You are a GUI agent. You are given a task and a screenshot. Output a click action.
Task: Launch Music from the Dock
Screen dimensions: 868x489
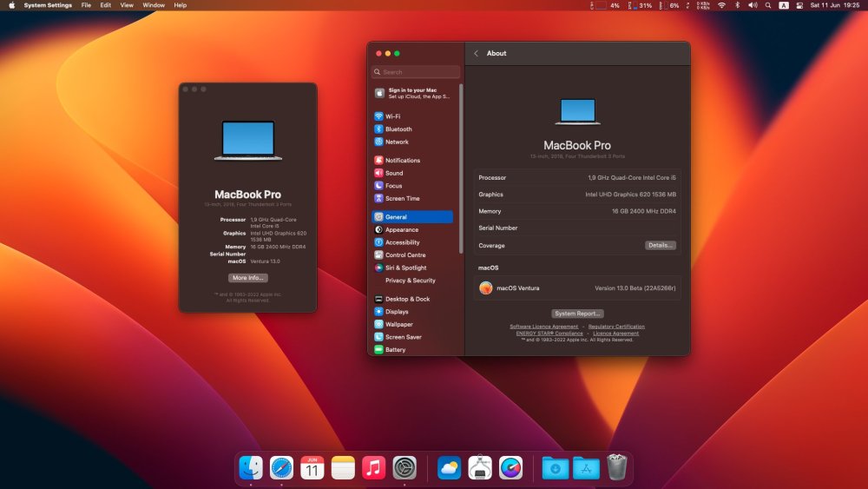point(373,468)
